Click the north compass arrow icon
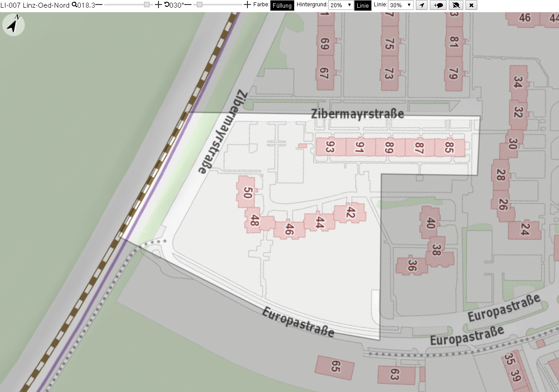The height and width of the screenshot is (392, 559). [14, 25]
